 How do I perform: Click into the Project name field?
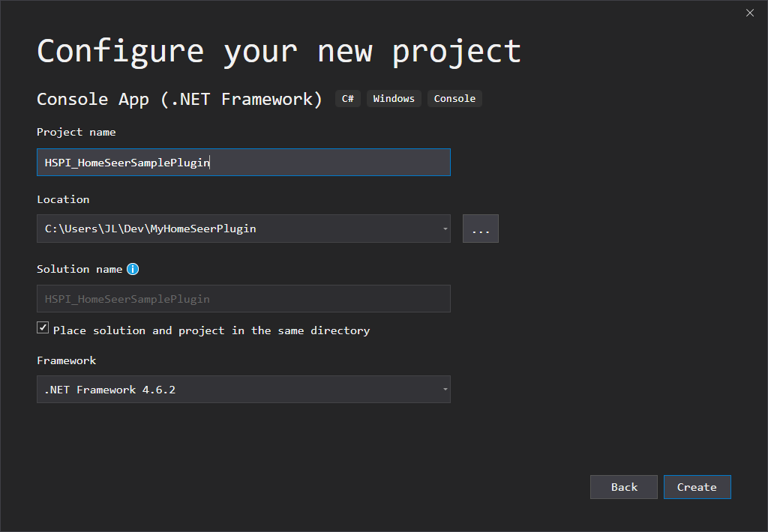click(x=244, y=162)
